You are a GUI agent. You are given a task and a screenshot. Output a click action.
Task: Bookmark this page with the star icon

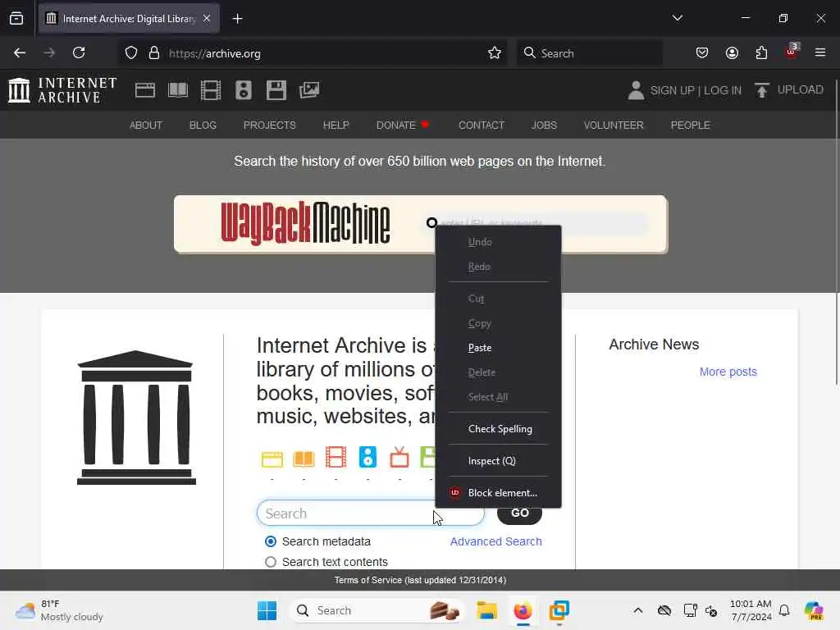tap(495, 53)
